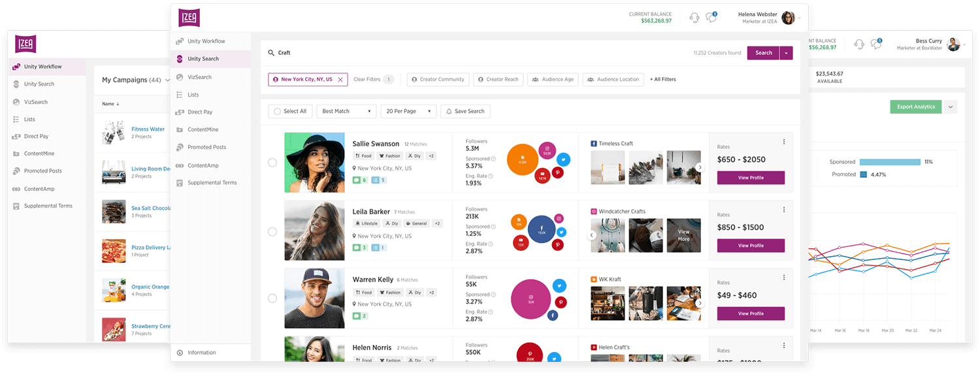Screen dimensions: 980x375
Task: Click the Eng. Rate info icon for Leila Barker
Action: pos(490,244)
